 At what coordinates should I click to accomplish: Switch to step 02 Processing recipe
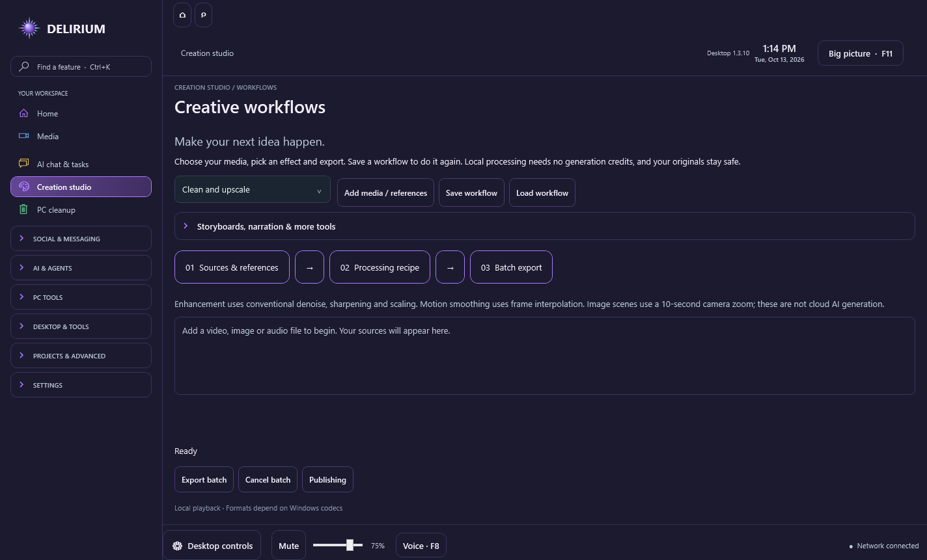(380, 267)
